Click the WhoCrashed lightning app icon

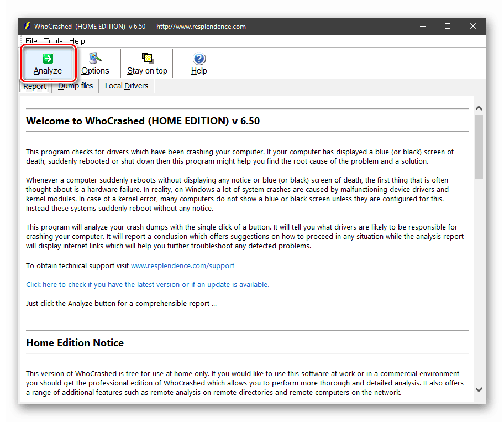[27, 26]
